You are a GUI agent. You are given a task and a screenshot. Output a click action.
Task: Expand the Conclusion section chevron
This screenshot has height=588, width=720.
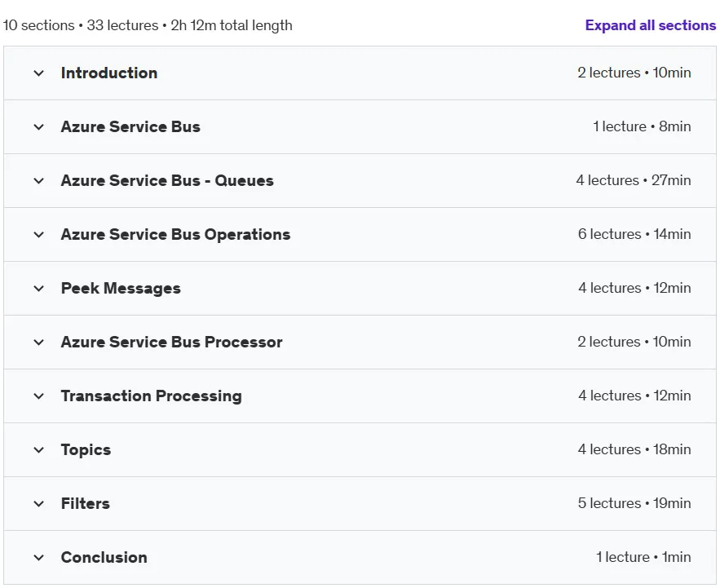point(39,557)
